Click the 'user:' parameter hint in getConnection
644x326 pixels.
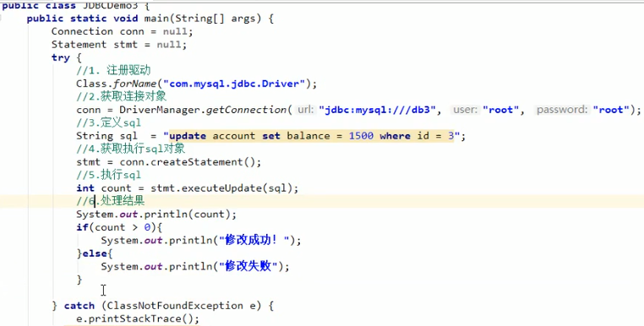tap(466, 110)
